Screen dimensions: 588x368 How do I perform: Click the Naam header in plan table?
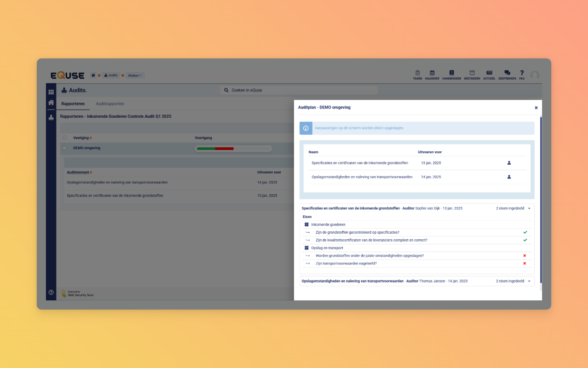coord(313,152)
